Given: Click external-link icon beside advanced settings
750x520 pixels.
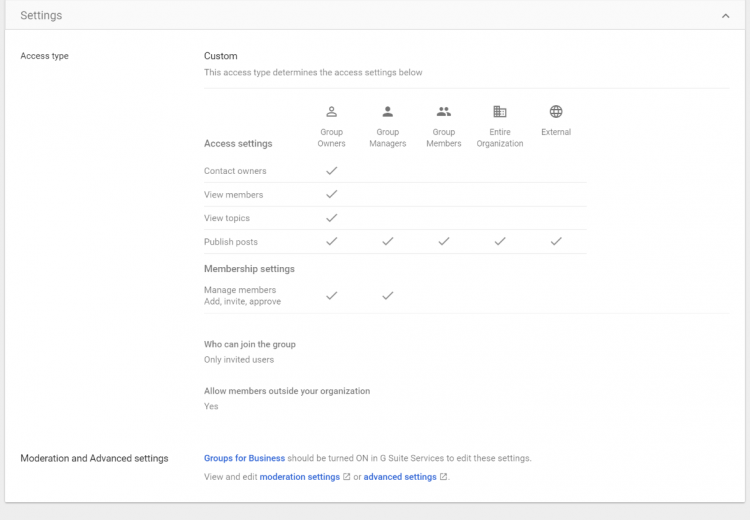Looking at the screenshot, I should point(443,477).
